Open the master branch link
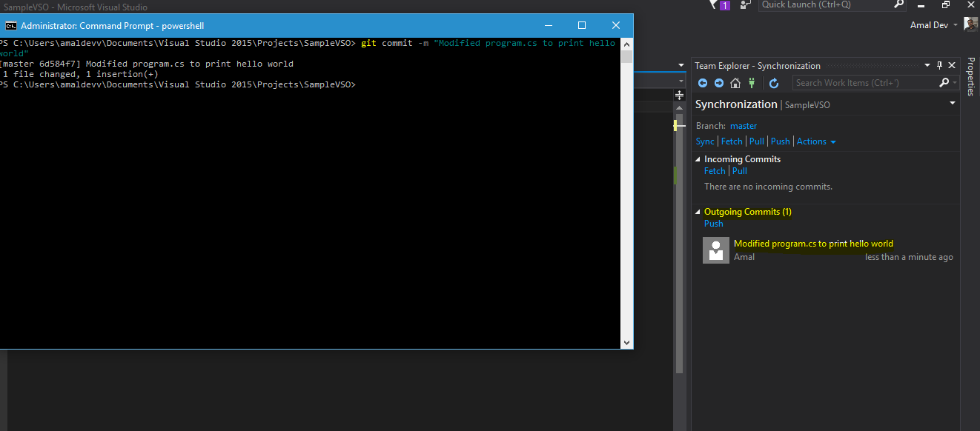 click(x=744, y=126)
